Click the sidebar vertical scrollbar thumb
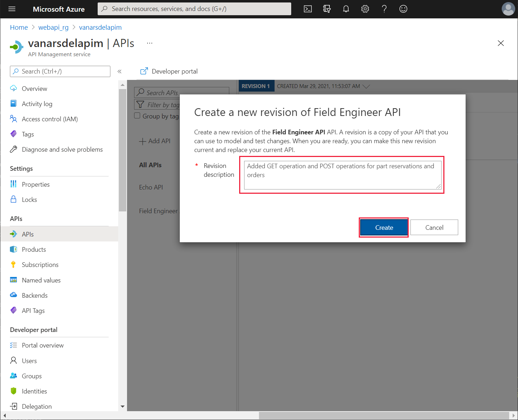 (x=122, y=150)
